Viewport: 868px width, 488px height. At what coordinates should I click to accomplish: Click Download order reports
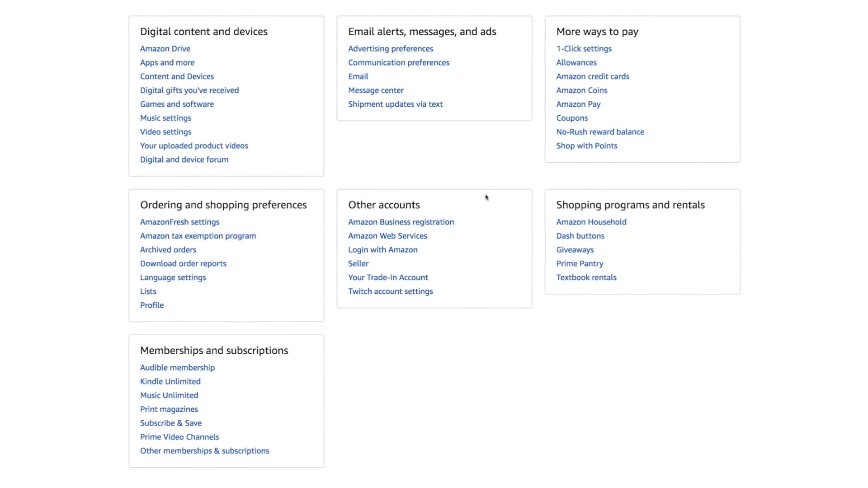coord(183,264)
